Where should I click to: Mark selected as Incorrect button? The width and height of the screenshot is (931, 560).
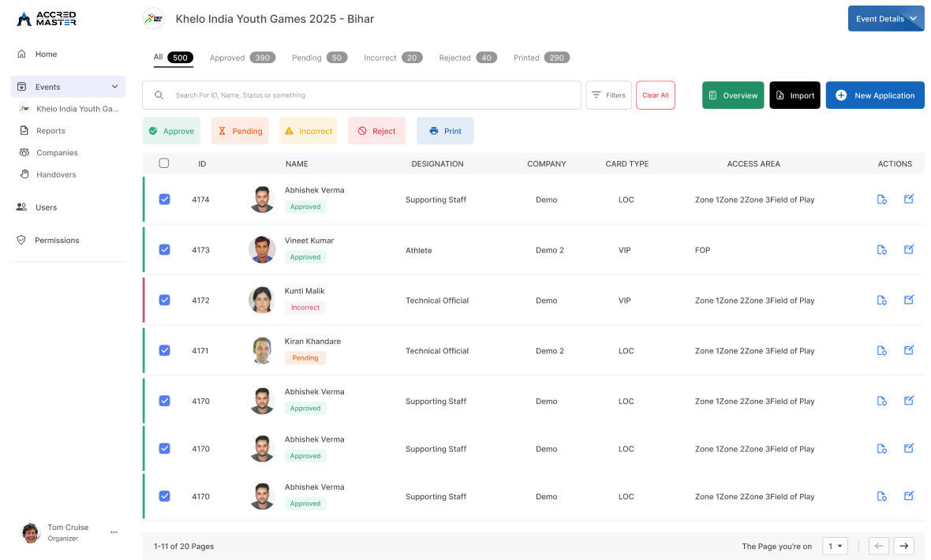coord(308,131)
